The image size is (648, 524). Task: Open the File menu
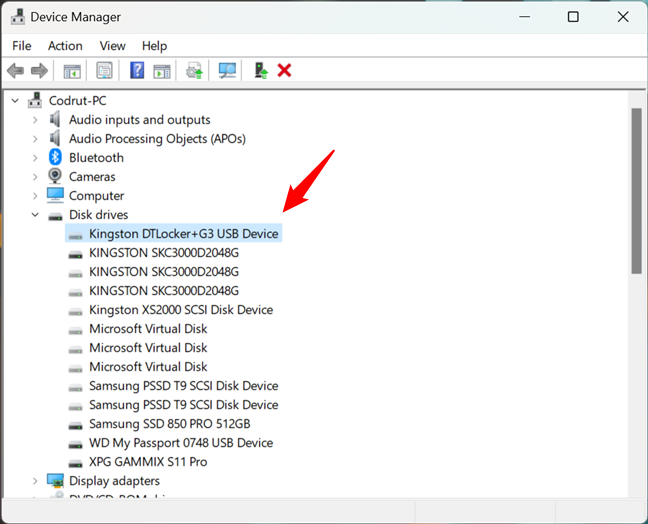(x=22, y=46)
